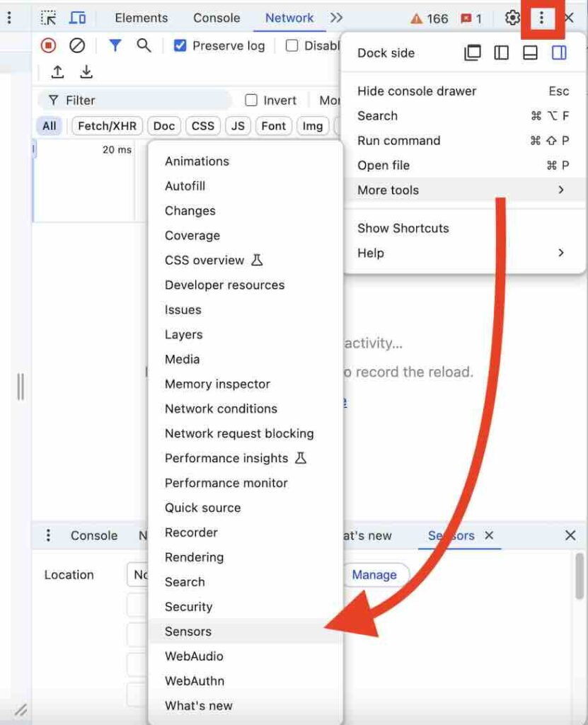The image size is (588, 725).
Task: Filter by Font requests
Action: click(273, 126)
